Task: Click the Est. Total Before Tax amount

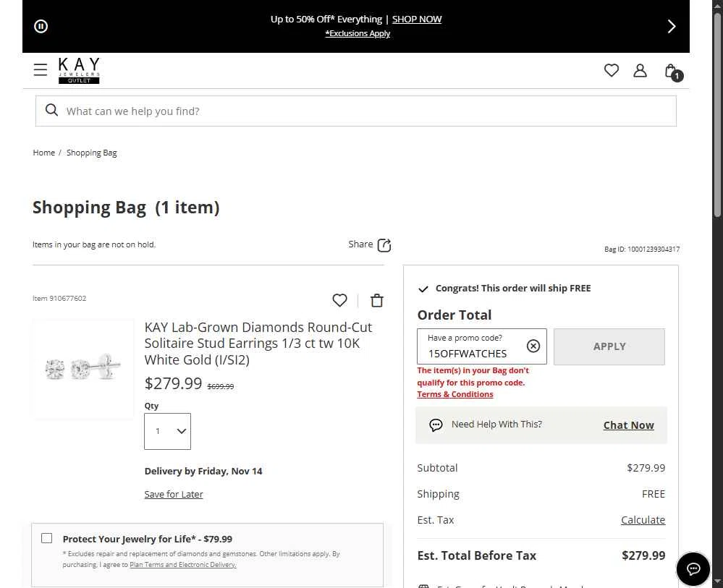Action: click(643, 555)
